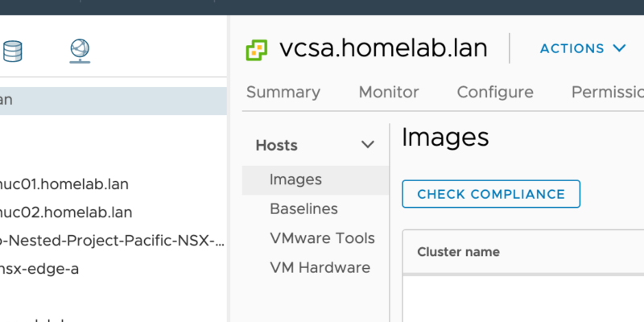644x322 pixels.
Task: Collapse the Hosts section chevron
Action: coord(368,145)
